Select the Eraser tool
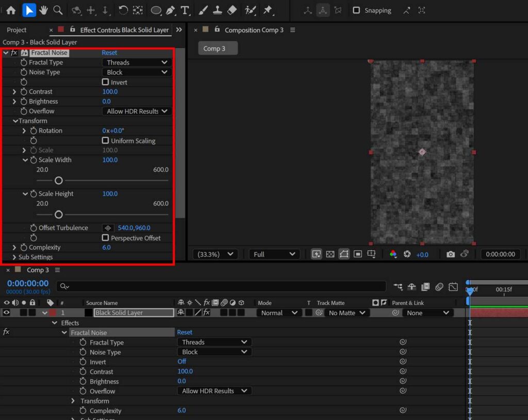 (x=232, y=10)
